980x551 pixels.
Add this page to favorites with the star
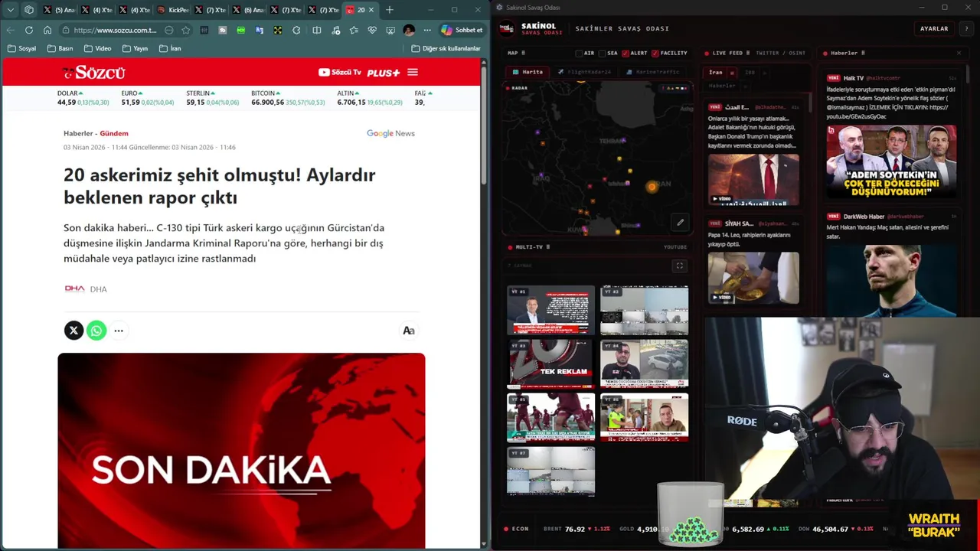186,30
